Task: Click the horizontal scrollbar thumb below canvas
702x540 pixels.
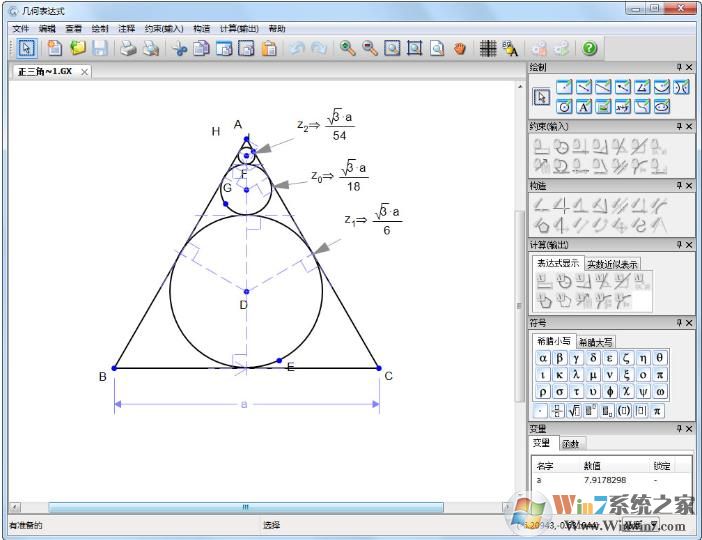Action: coord(246,507)
